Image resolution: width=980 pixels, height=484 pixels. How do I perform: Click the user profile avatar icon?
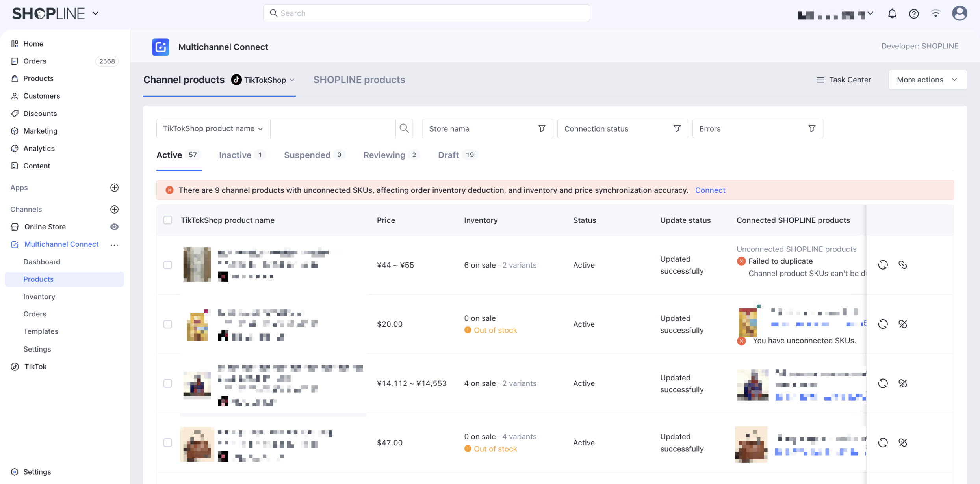(x=960, y=13)
